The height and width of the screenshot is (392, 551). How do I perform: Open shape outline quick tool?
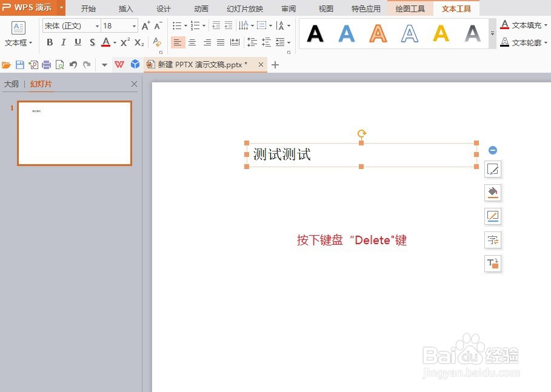pos(493,216)
